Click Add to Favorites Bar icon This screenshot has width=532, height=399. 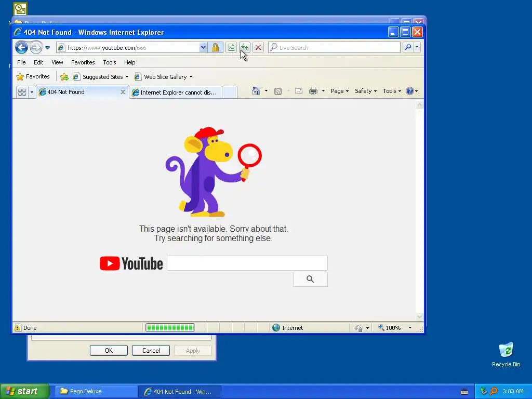pos(64,77)
